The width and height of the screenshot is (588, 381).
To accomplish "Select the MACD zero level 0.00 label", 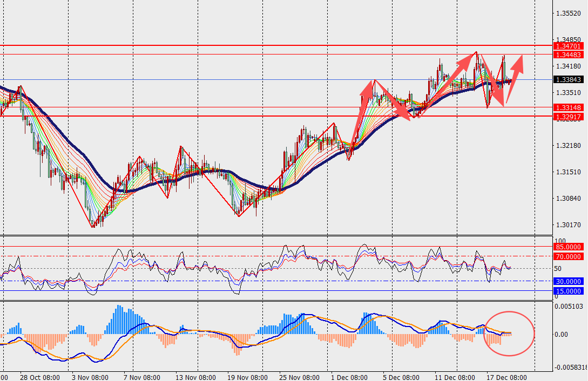I will click(562, 335).
